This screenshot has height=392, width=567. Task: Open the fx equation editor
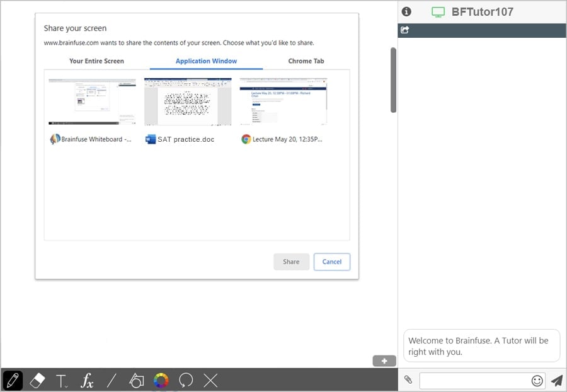point(87,380)
